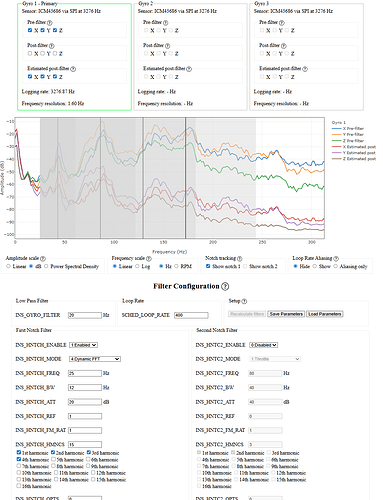The height and width of the screenshot is (500, 383).
Task: Uncheck Gyro 1 Pre-filter X checkbox
Action: click(30, 30)
